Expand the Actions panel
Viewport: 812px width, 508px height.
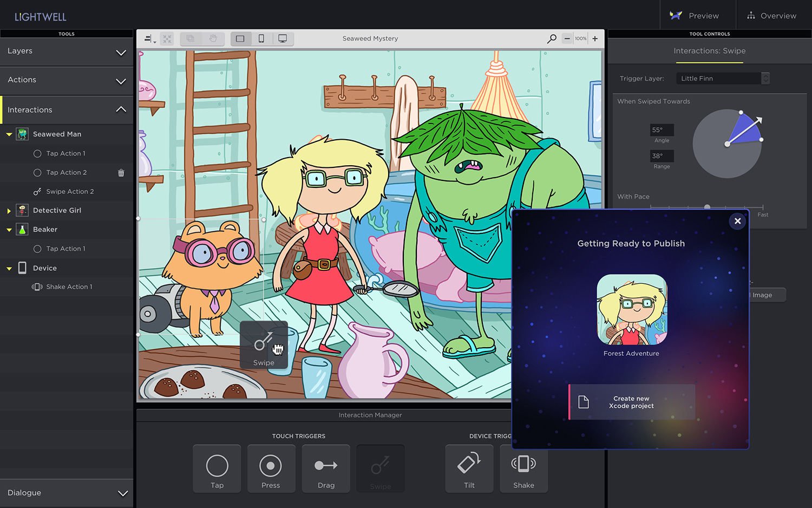coord(67,80)
